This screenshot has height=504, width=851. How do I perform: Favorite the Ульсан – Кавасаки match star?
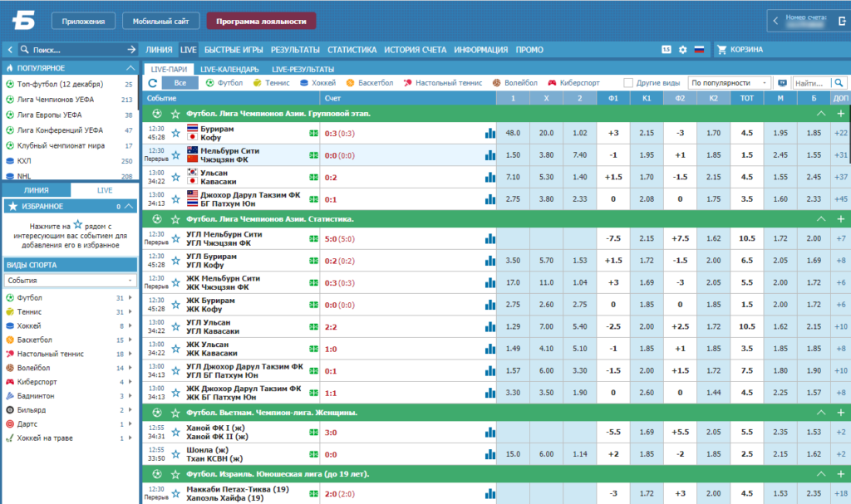175,177
